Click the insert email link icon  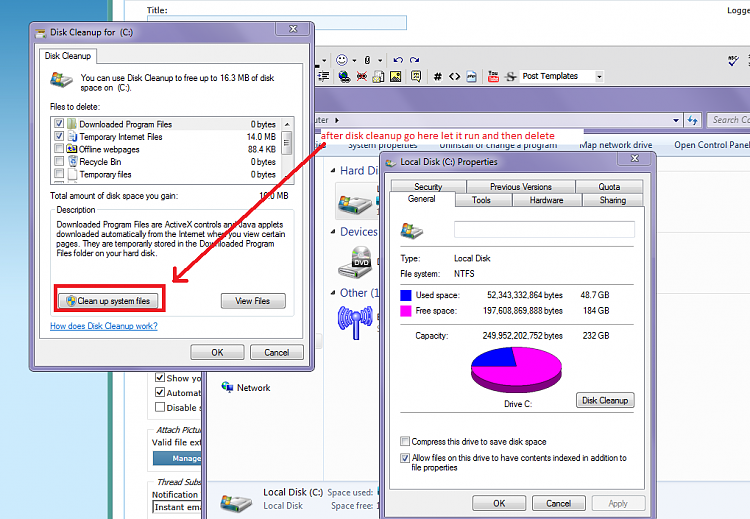tap(378, 76)
